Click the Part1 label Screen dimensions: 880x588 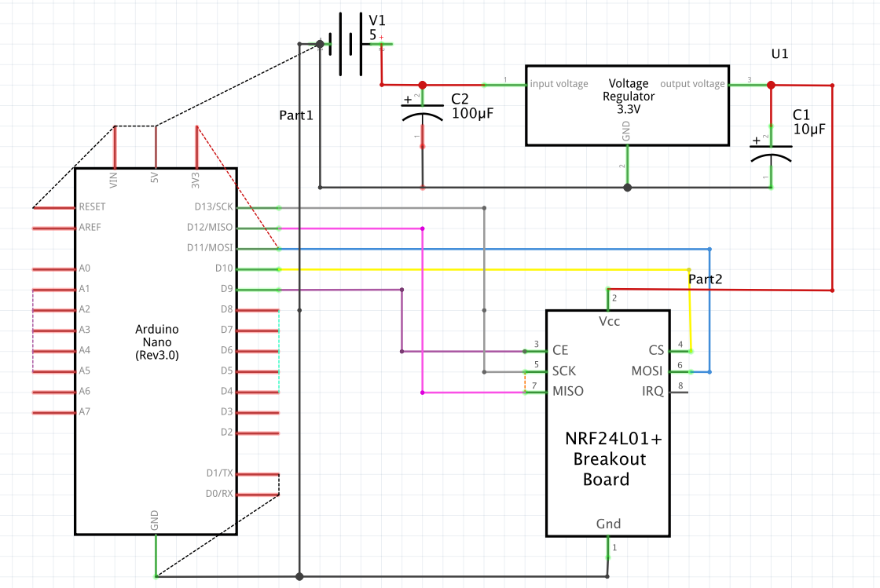[295, 115]
